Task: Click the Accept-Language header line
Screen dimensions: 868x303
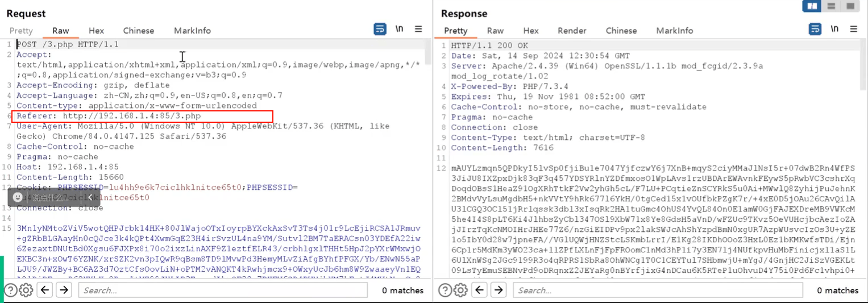Action: pyautogui.click(x=149, y=96)
